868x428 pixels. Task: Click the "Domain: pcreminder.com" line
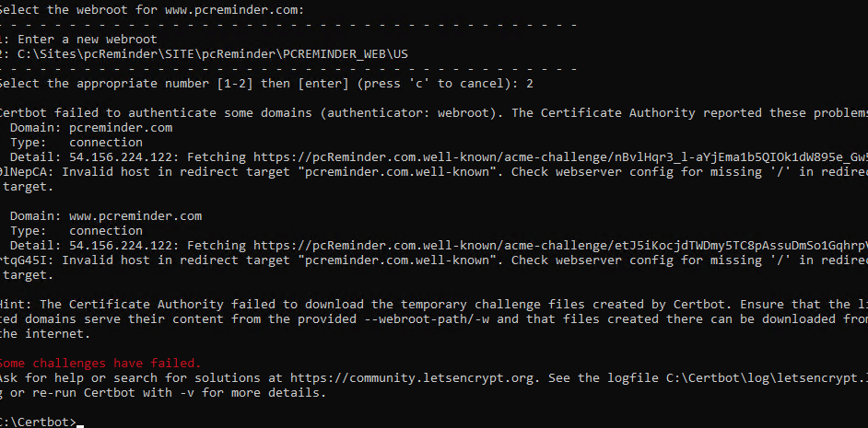coord(91,128)
